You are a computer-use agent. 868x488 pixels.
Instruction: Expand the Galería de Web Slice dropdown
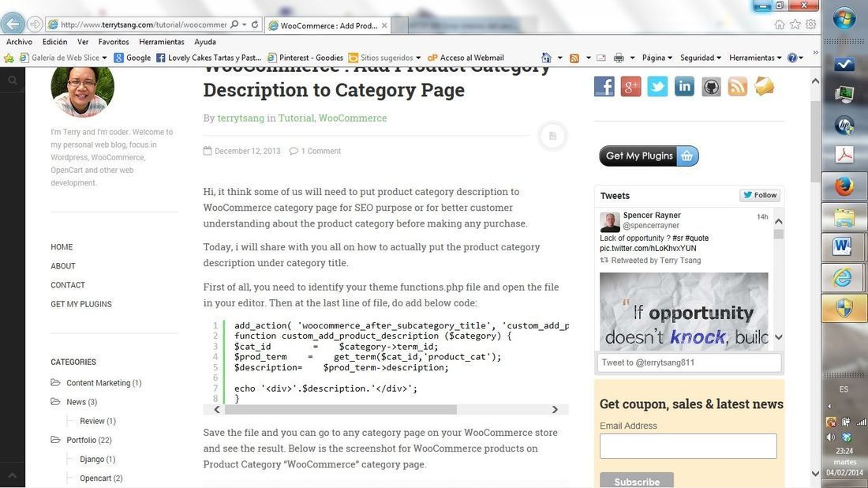[x=104, y=58]
